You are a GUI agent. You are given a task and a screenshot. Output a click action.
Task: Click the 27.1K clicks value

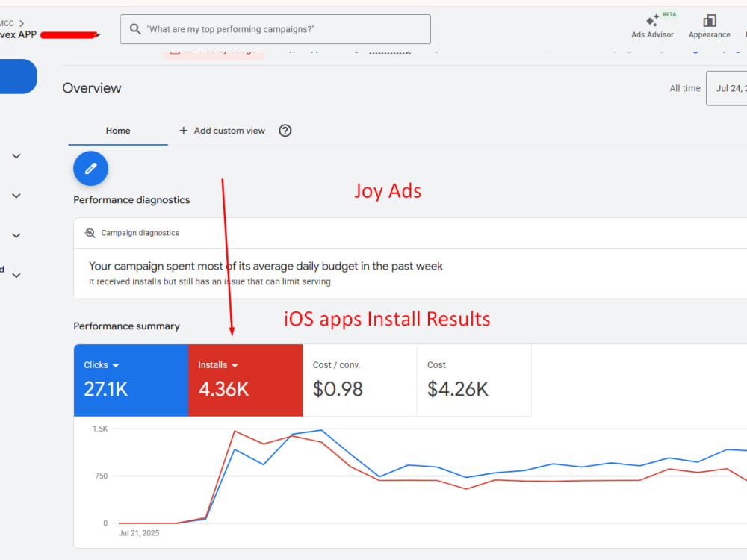coord(106,389)
